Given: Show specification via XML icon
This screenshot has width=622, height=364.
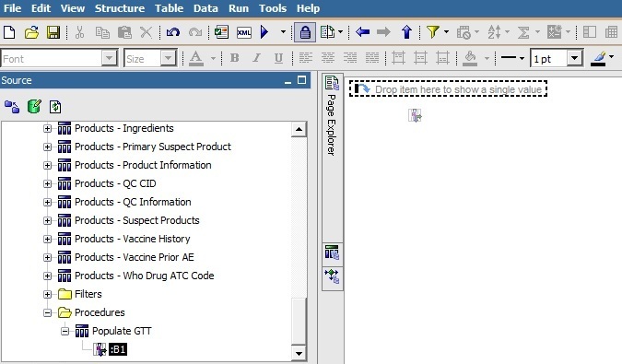Looking at the screenshot, I should click(x=244, y=32).
